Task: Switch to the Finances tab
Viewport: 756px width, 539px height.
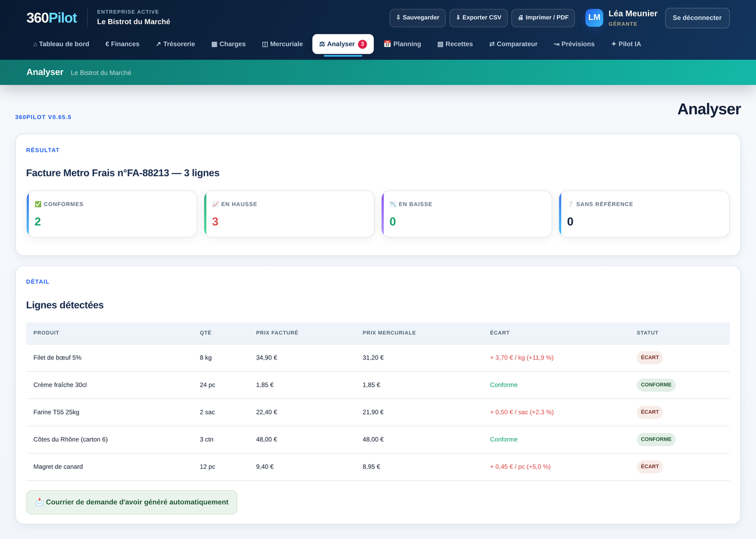Action: (x=122, y=44)
